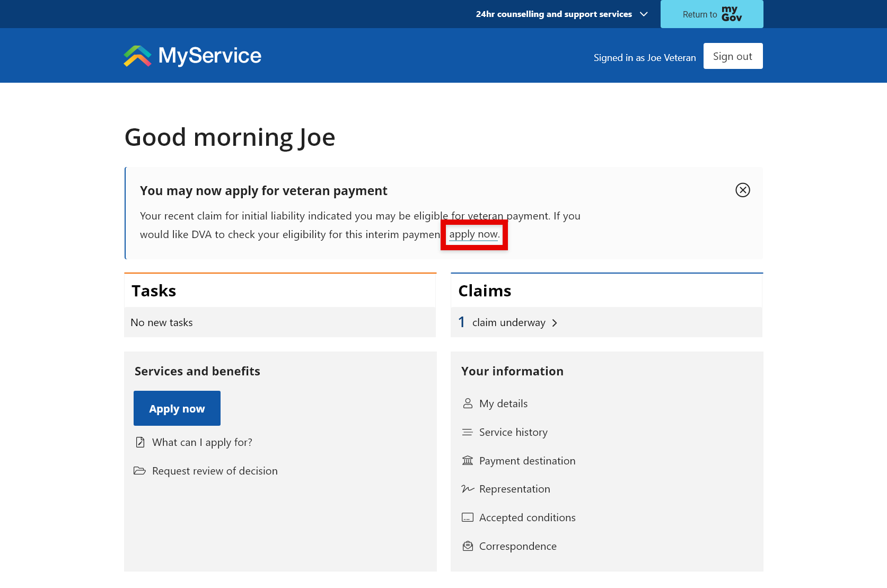This screenshot has width=887, height=588.
Task: Click the Payment destination bank icon
Action: pos(468,460)
